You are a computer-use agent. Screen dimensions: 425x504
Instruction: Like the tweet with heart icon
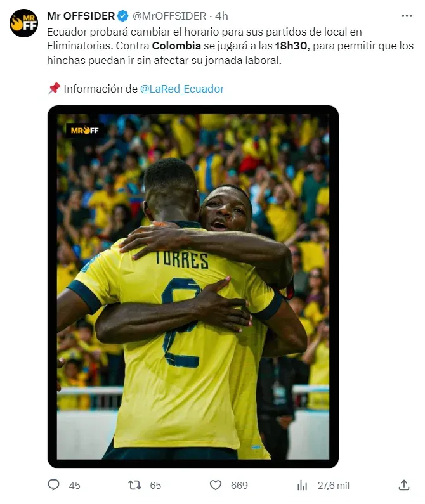tap(216, 485)
